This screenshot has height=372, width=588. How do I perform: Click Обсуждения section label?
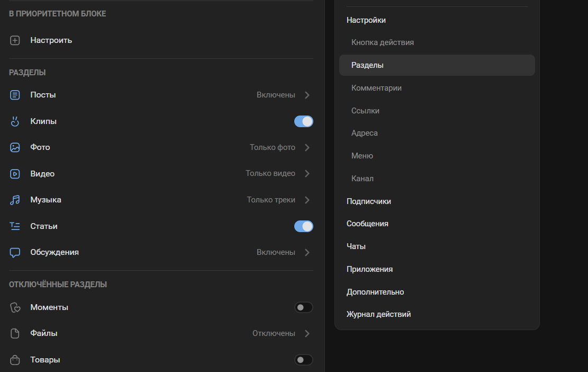[x=55, y=252]
